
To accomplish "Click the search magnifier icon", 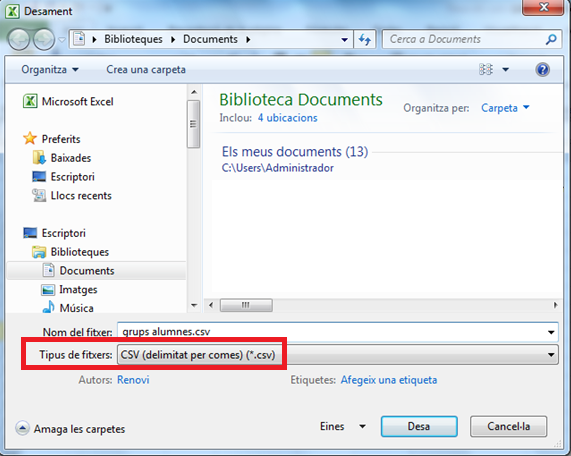I will (551, 39).
